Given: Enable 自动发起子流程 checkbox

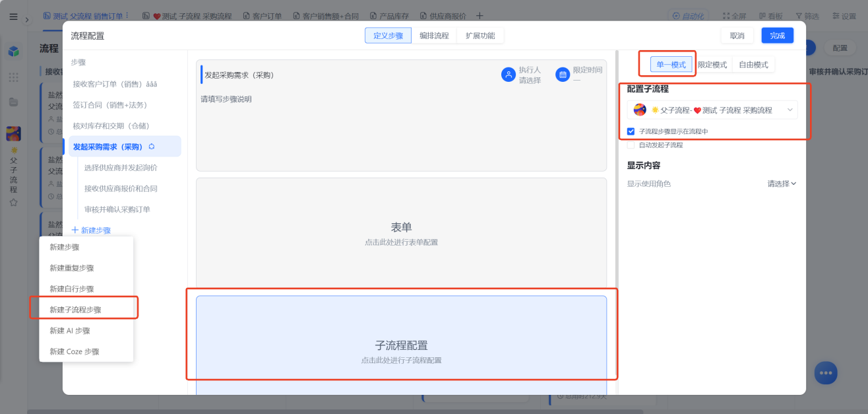Looking at the screenshot, I should (631, 145).
